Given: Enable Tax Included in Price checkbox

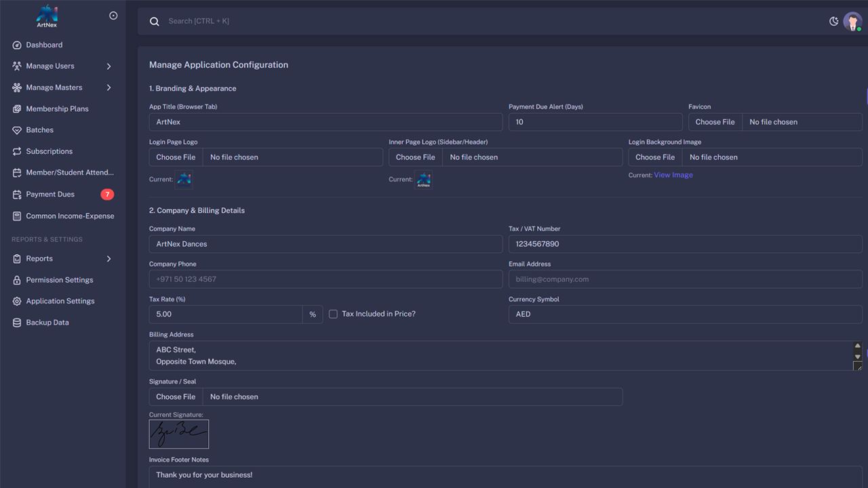Looking at the screenshot, I should pyautogui.click(x=333, y=314).
